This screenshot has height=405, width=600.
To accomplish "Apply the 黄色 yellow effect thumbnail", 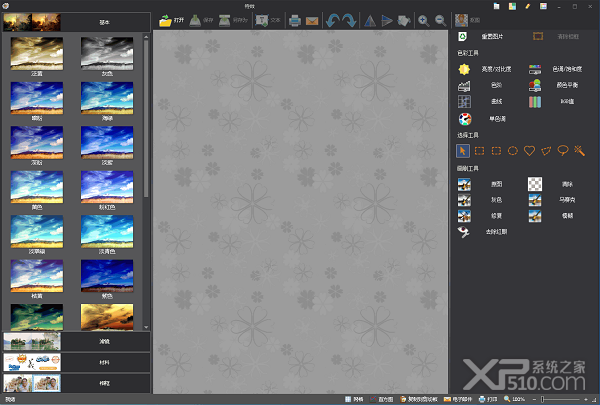I will (x=37, y=187).
